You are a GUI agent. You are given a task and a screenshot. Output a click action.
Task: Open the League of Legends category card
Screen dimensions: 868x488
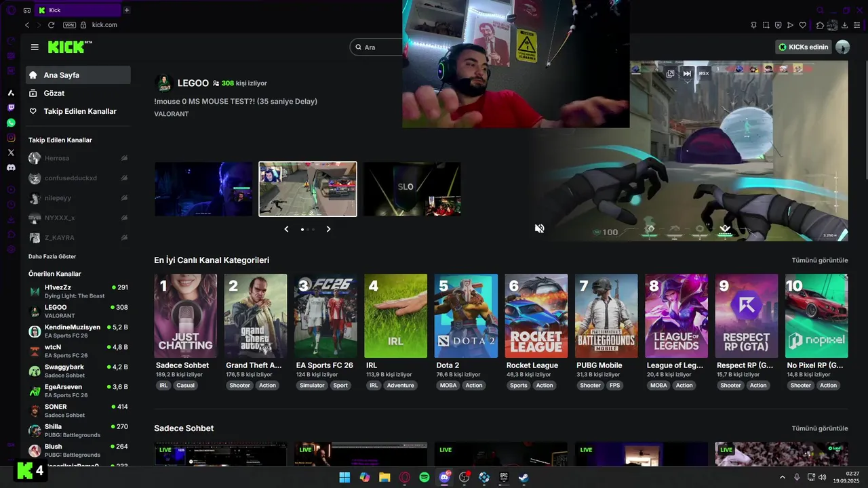click(x=676, y=316)
